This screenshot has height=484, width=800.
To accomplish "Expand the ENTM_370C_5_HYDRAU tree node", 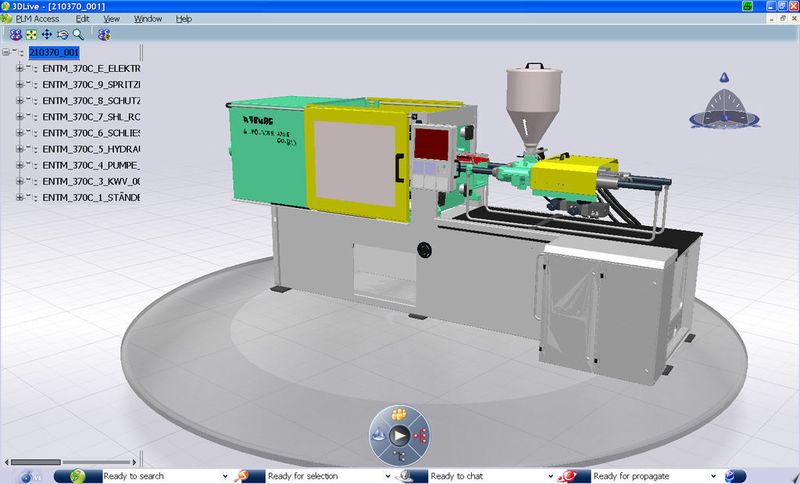I will click(19, 149).
